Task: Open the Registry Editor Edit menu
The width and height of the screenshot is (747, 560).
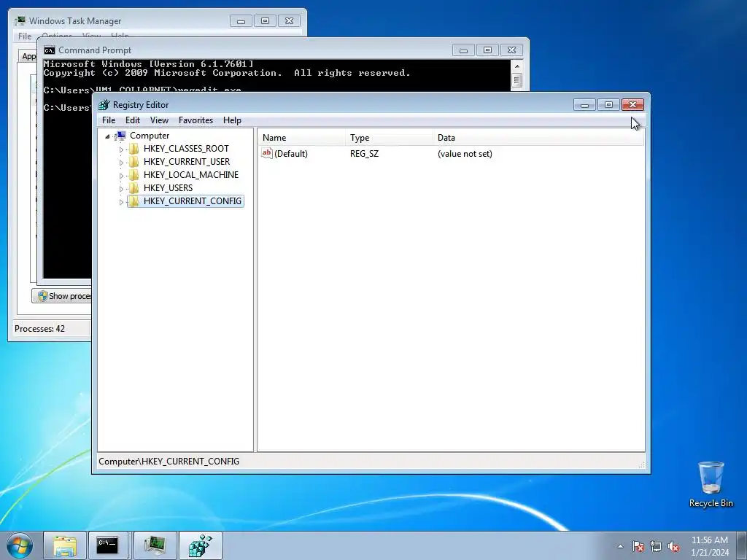Action: pyautogui.click(x=133, y=120)
